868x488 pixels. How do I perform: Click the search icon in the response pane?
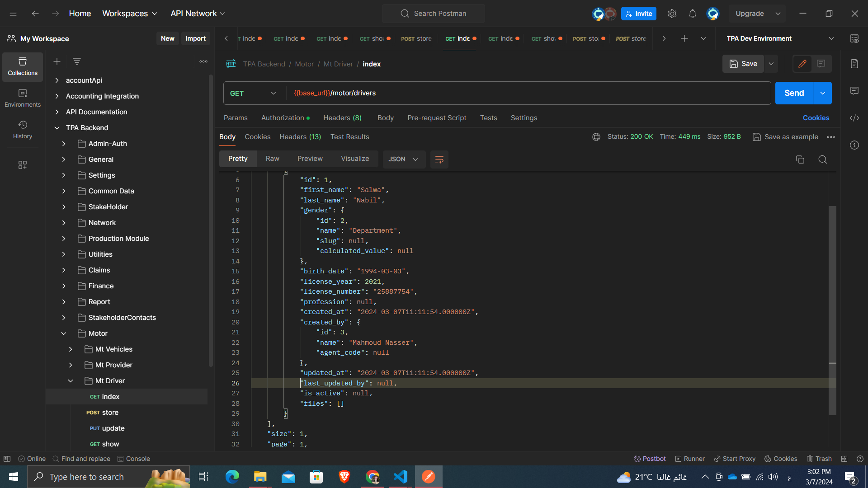click(x=823, y=160)
